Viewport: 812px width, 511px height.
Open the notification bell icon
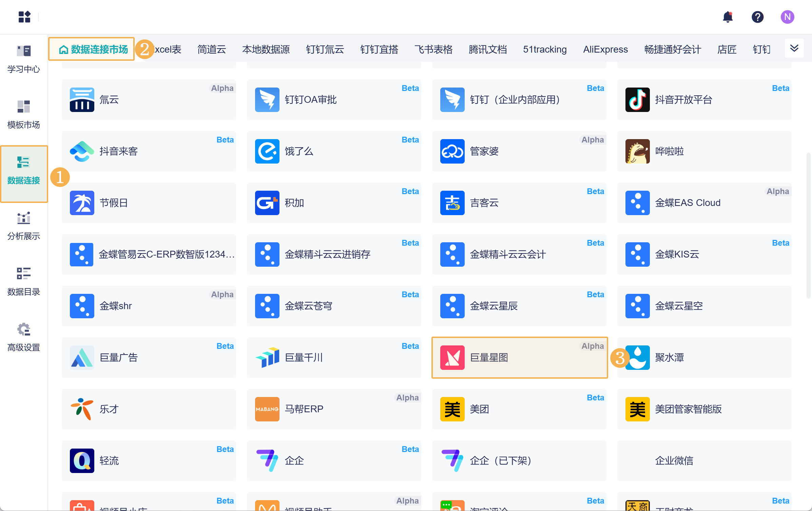tap(728, 17)
